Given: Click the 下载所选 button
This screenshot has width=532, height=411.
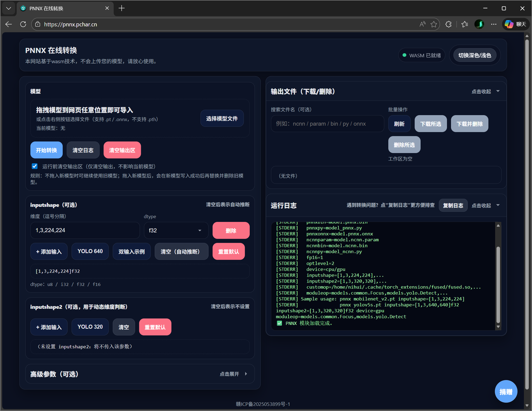Looking at the screenshot, I should 431,124.
